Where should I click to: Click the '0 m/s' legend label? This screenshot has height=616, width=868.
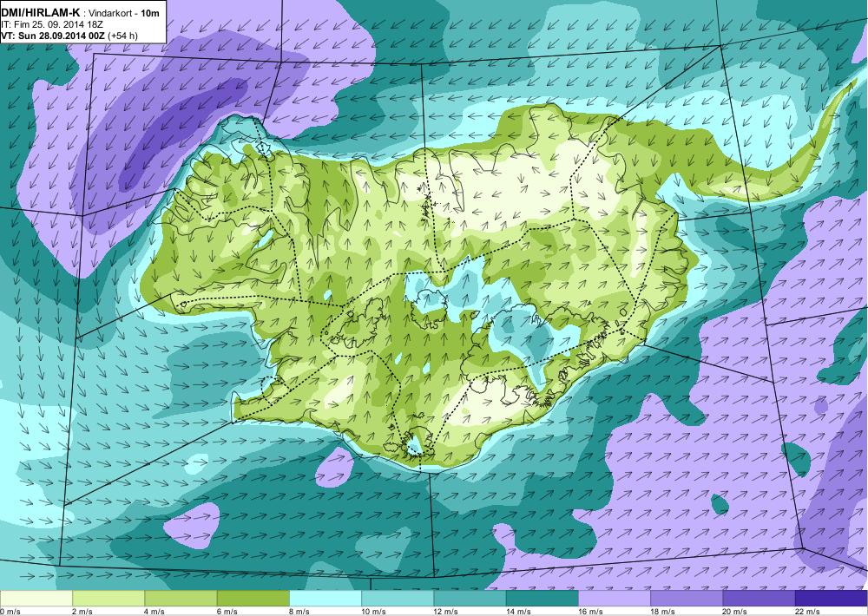pos(10,612)
